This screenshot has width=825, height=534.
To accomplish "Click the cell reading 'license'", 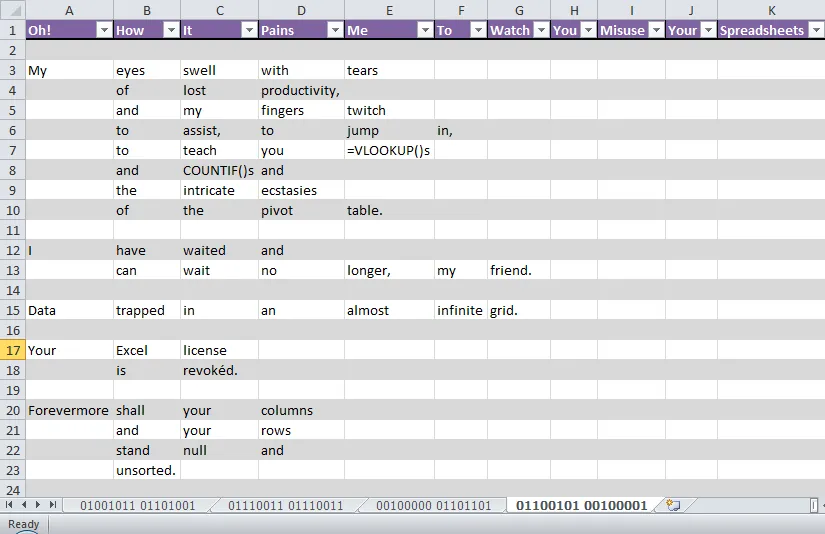I will coord(219,350).
